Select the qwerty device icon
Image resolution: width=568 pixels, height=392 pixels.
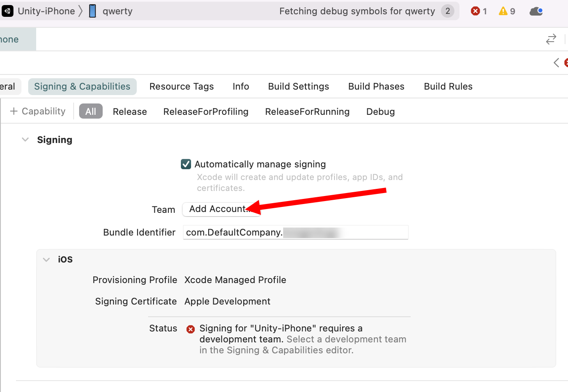point(93,11)
